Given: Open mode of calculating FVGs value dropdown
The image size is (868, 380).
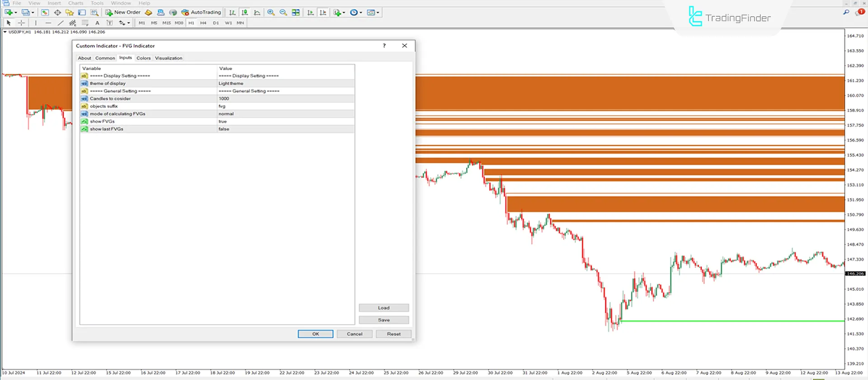Looking at the screenshot, I should (285, 114).
